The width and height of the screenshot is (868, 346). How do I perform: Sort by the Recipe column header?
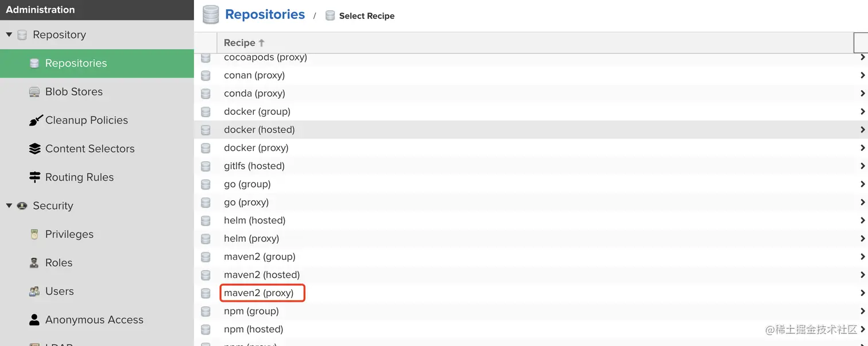pos(244,42)
